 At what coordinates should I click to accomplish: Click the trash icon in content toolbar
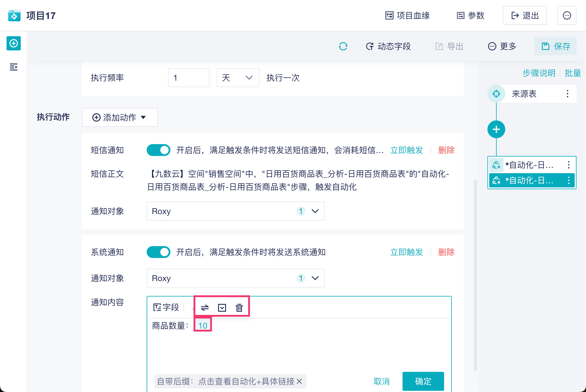pos(239,308)
